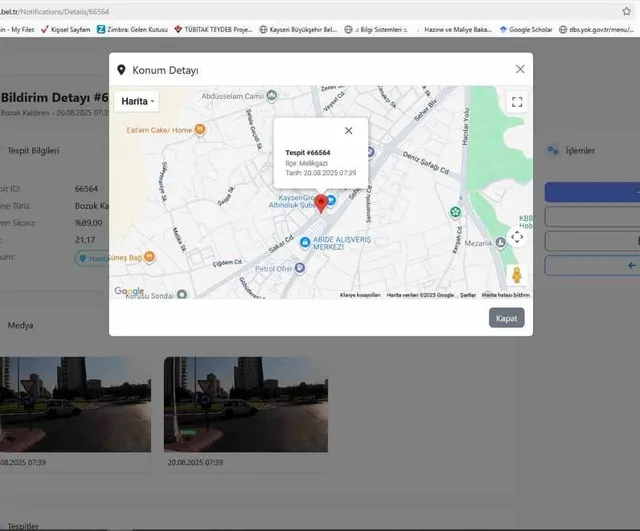The width and height of the screenshot is (640, 531).
Task: Open Zimbra: Gelen Kutusu bookmark
Action: coord(132,29)
